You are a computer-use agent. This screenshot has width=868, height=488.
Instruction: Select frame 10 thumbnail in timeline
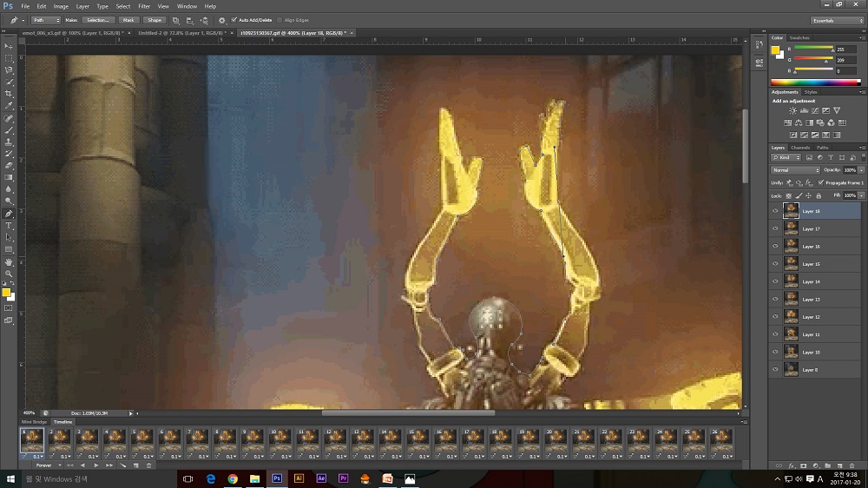[x=279, y=441]
